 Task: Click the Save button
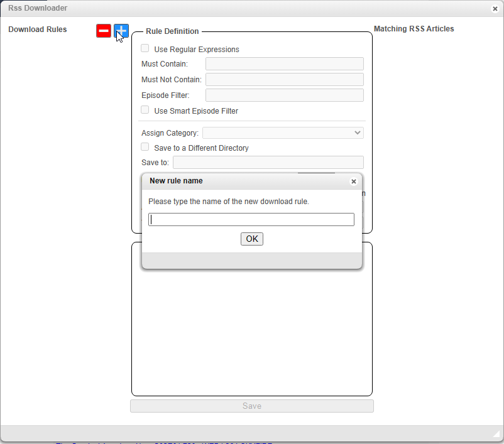tap(251, 406)
